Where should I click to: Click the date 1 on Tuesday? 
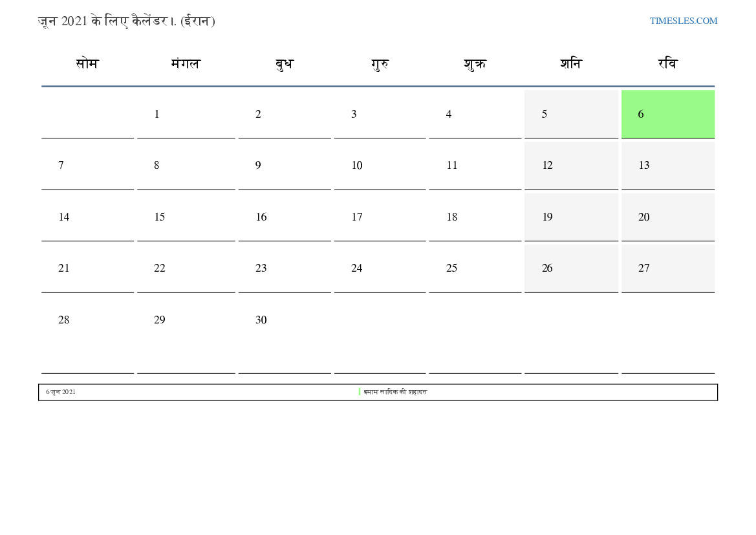tap(157, 115)
